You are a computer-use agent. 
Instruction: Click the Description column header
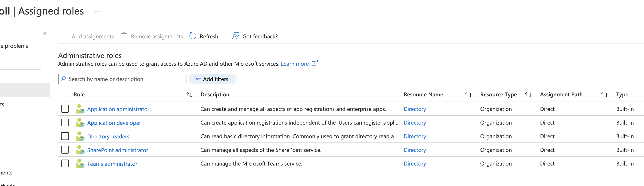(x=215, y=94)
